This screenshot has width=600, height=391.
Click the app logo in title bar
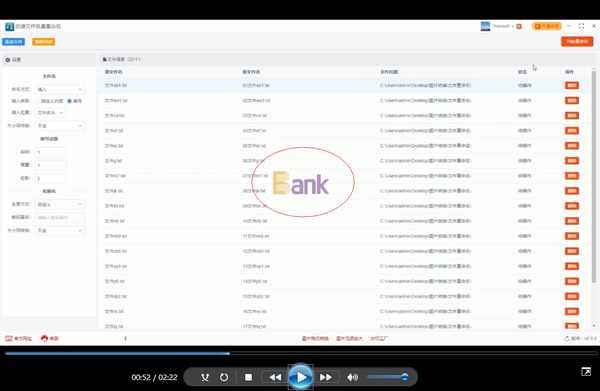(x=9, y=26)
